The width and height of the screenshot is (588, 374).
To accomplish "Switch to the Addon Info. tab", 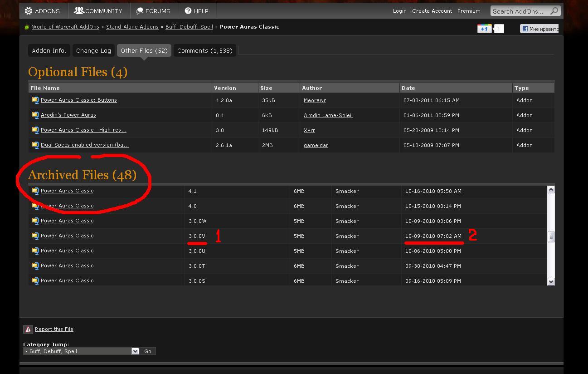I will click(x=49, y=50).
